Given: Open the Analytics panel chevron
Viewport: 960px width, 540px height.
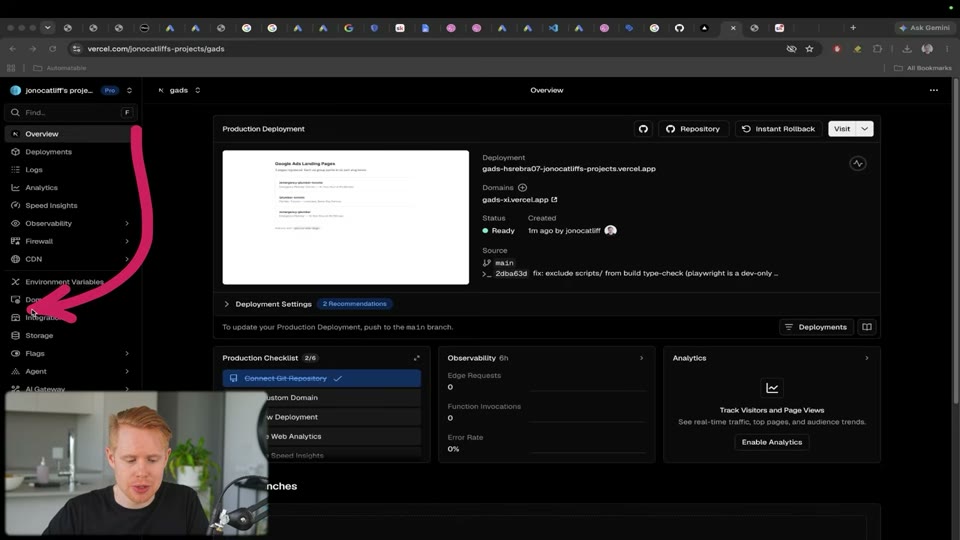Looking at the screenshot, I should tap(866, 358).
